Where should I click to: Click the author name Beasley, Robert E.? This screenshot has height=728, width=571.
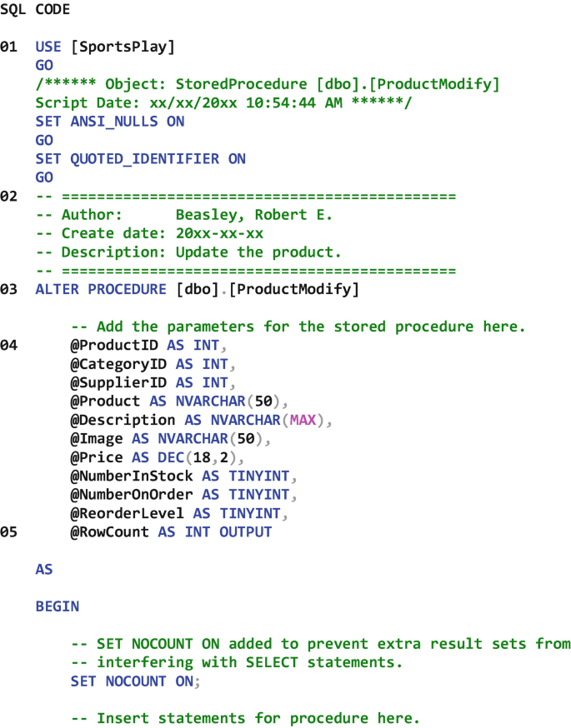tap(253, 215)
